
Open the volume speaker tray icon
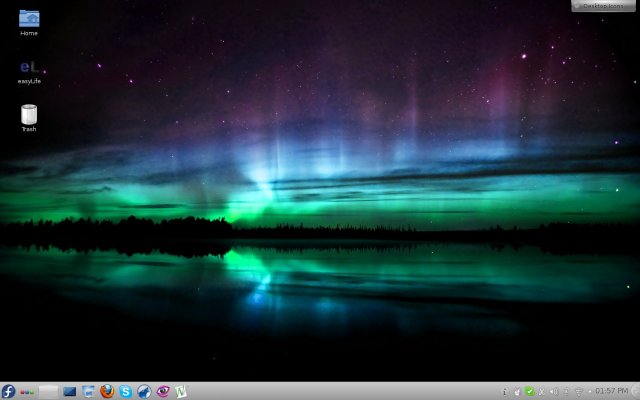pyautogui.click(x=554, y=392)
